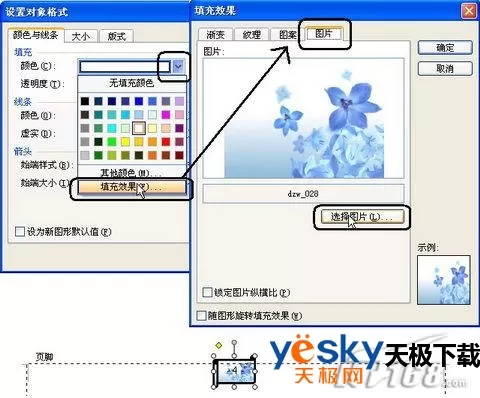This screenshot has width=480, height=398.
Task: Close the 填充效果 dialog window
Action: (469, 11)
